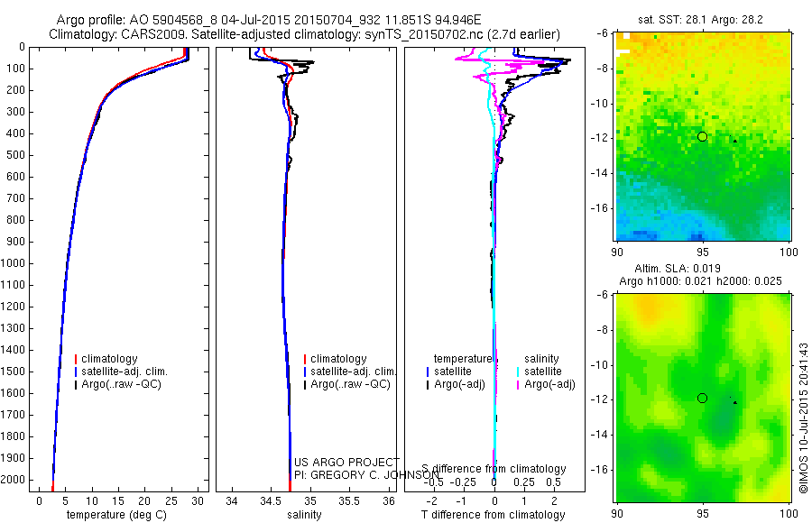The height and width of the screenshot is (523, 812).
Task: Click the black triangle marker on SLA map
Action: point(734,402)
